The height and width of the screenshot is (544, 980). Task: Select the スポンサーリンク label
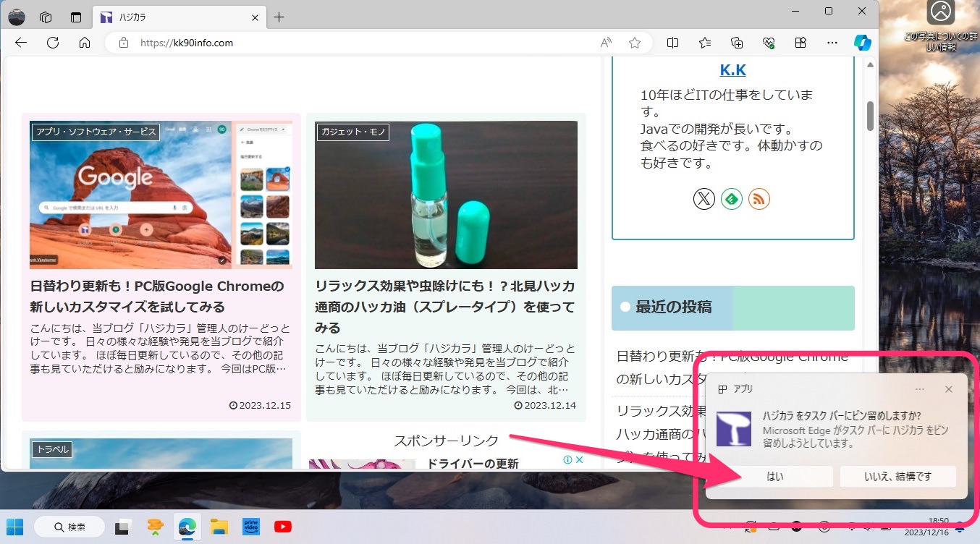[x=446, y=441]
